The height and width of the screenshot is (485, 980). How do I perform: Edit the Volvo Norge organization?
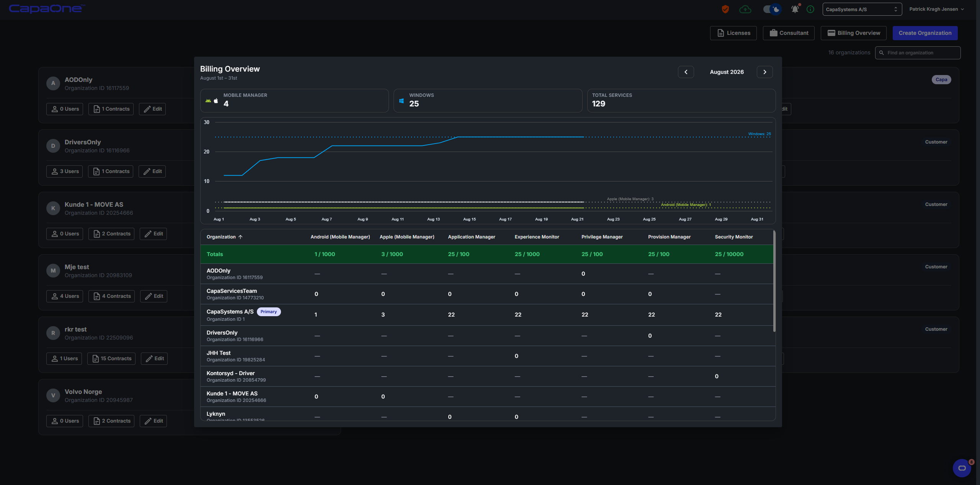153,421
